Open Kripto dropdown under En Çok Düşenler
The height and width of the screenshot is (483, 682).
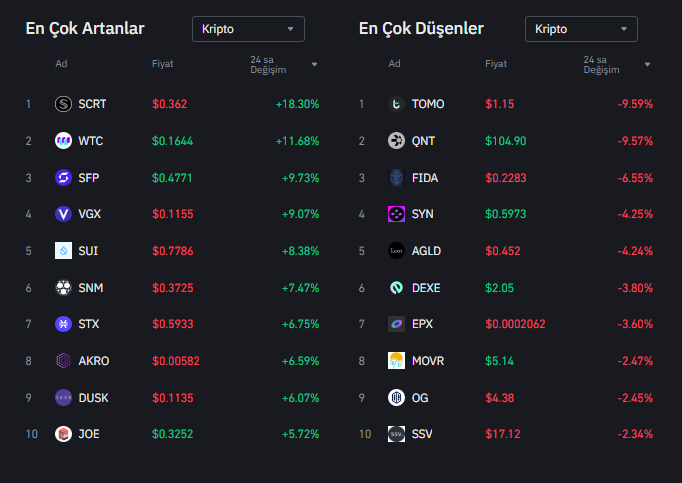pos(582,29)
